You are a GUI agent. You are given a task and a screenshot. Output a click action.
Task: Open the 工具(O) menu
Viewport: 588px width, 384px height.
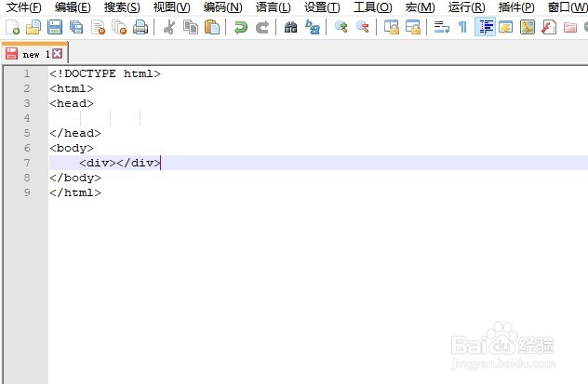click(373, 7)
